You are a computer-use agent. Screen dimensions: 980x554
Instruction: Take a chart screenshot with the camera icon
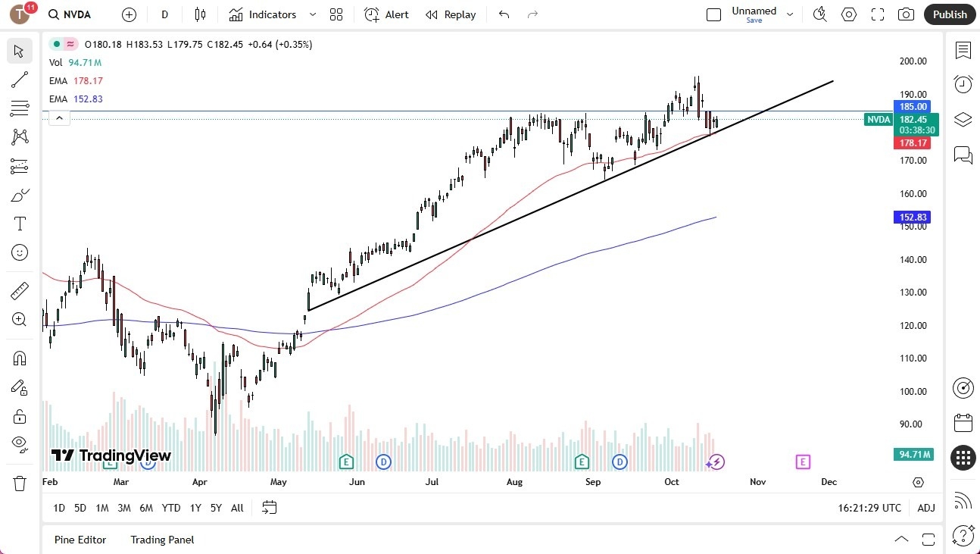point(906,14)
